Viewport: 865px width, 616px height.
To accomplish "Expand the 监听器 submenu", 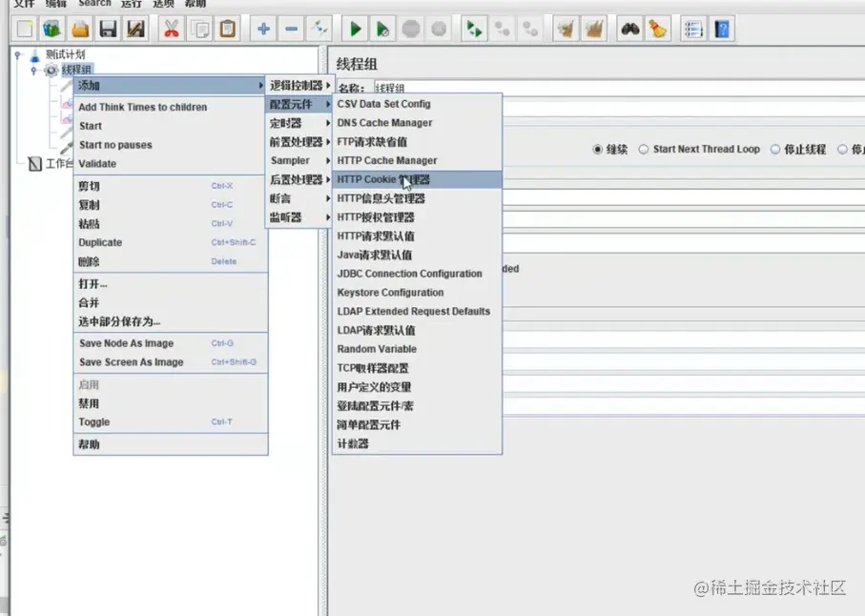I will pyautogui.click(x=299, y=217).
